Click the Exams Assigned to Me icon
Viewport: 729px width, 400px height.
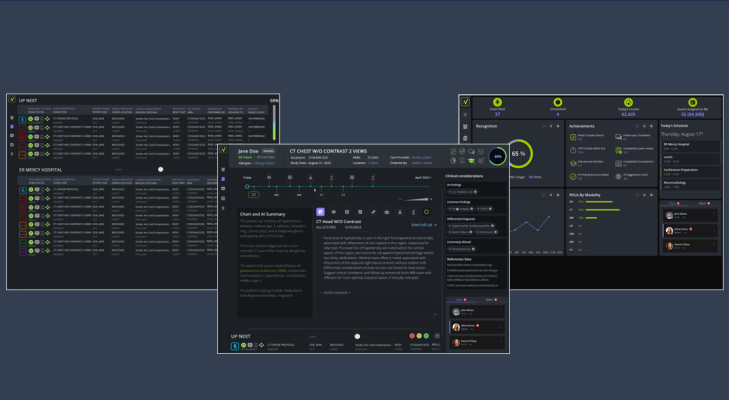(692, 102)
